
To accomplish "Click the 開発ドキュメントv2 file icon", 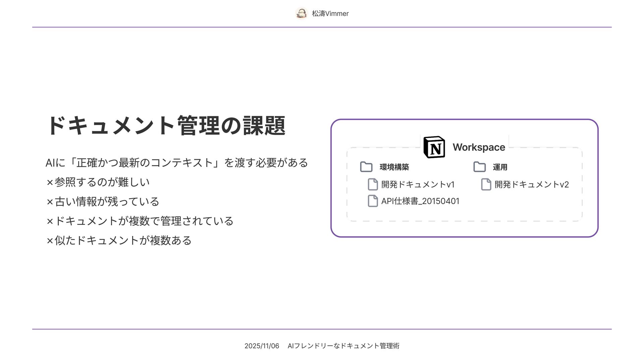I will point(486,184).
